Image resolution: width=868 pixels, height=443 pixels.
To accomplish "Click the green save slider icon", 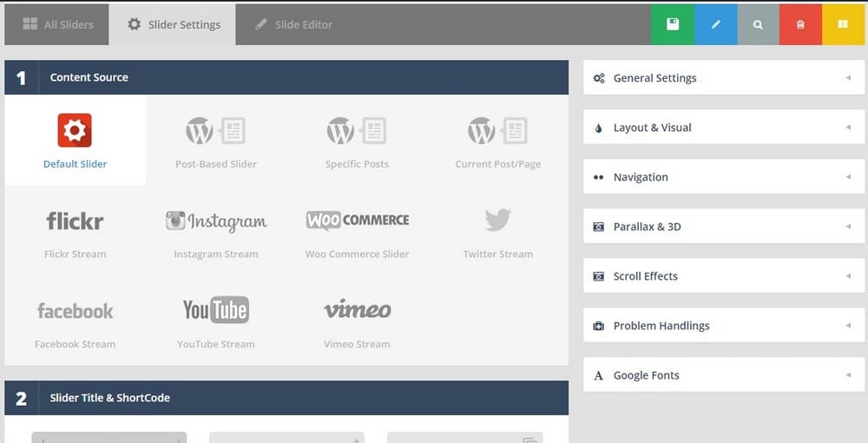I will (x=673, y=24).
